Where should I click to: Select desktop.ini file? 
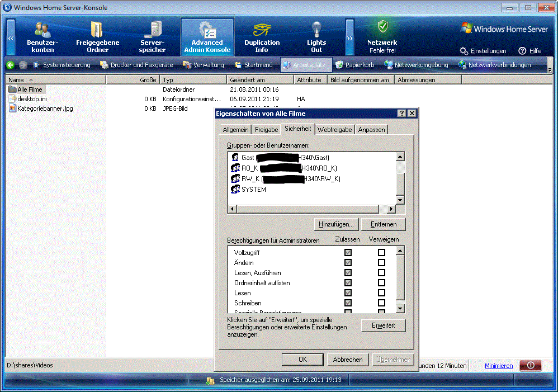(28, 99)
